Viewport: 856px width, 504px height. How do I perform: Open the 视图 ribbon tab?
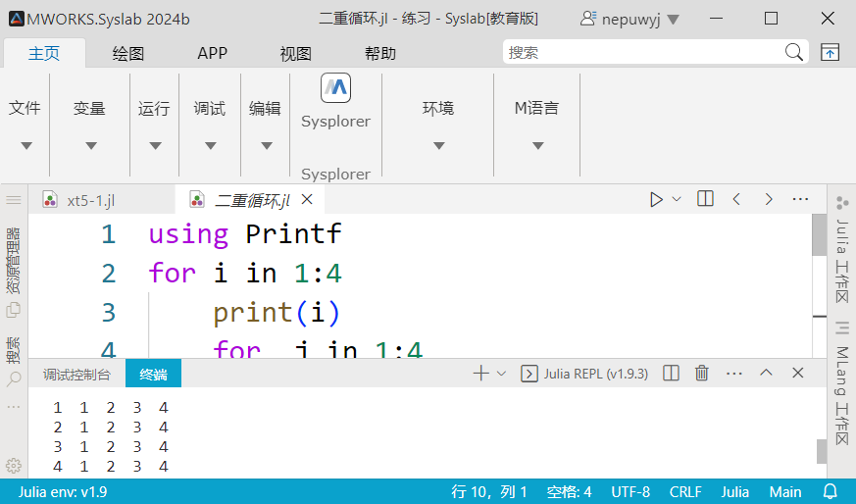tap(295, 54)
